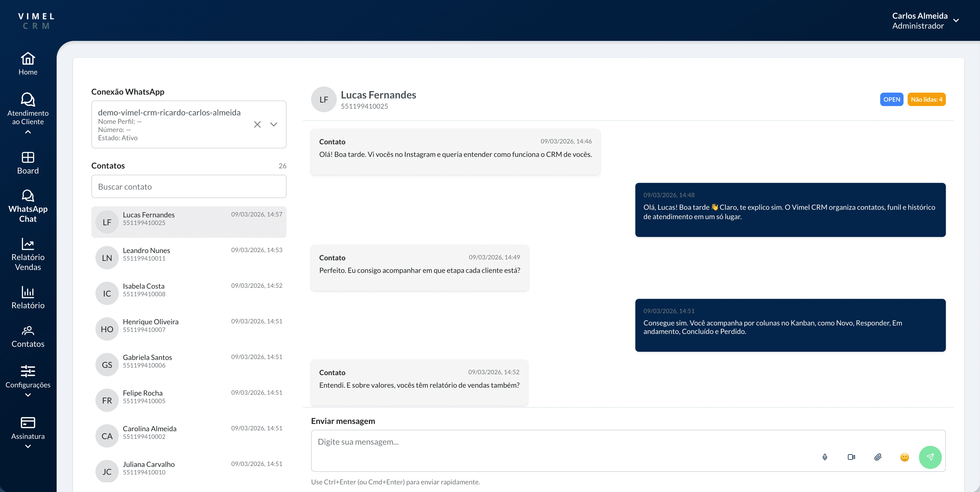
Task: Expand the Configurações section
Action: tap(28, 395)
